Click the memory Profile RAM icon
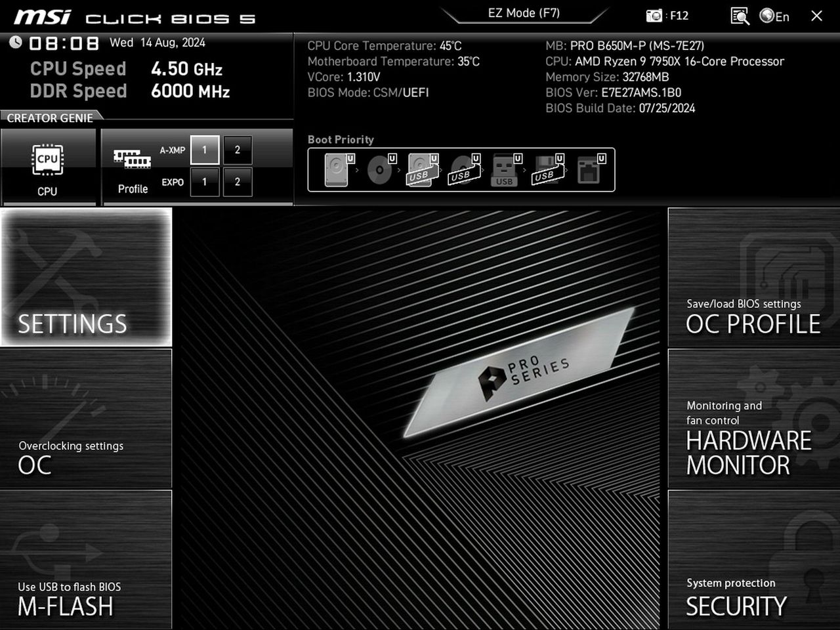840x630 pixels. click(x=133, y=159)
